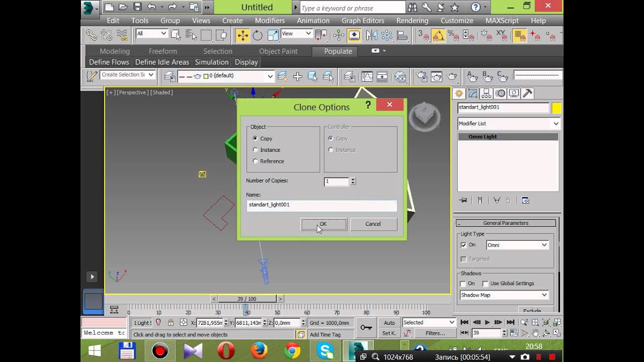
Task: Open the All selection filter dropdown
Action: pyautogui.click(x=151, y=34)
